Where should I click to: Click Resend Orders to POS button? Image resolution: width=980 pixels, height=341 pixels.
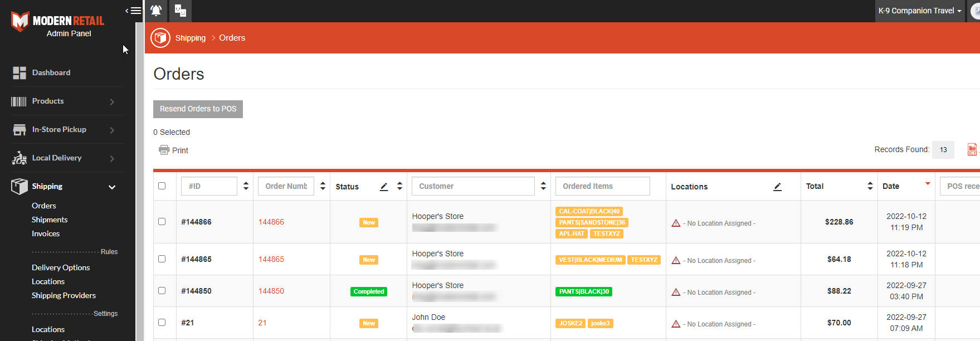(198, 109)
